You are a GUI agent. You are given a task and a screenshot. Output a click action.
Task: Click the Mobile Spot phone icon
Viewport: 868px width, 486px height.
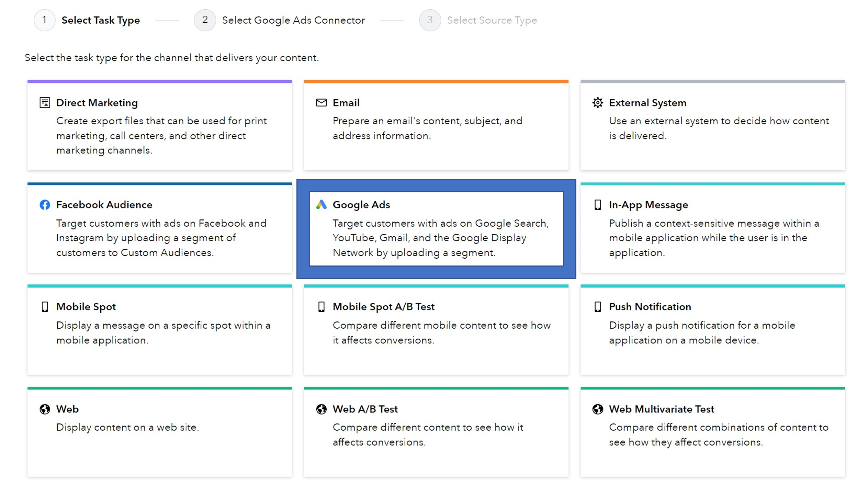45,307
